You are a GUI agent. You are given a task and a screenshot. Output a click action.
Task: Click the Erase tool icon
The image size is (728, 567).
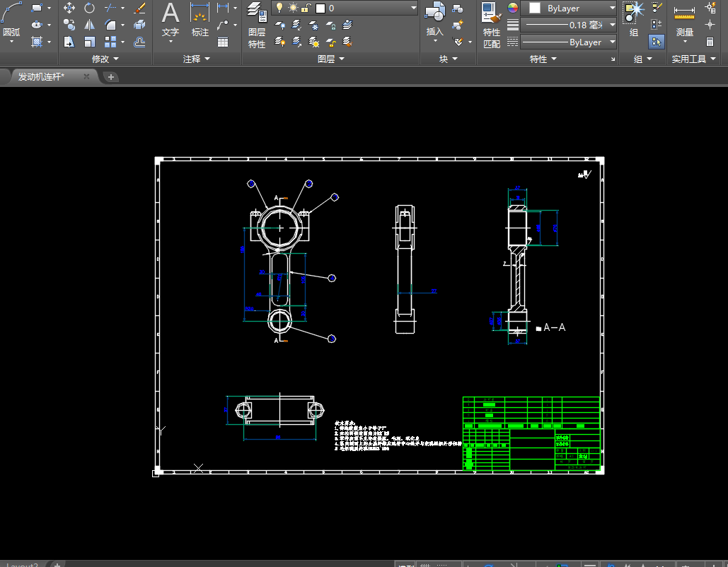(139, 8)
